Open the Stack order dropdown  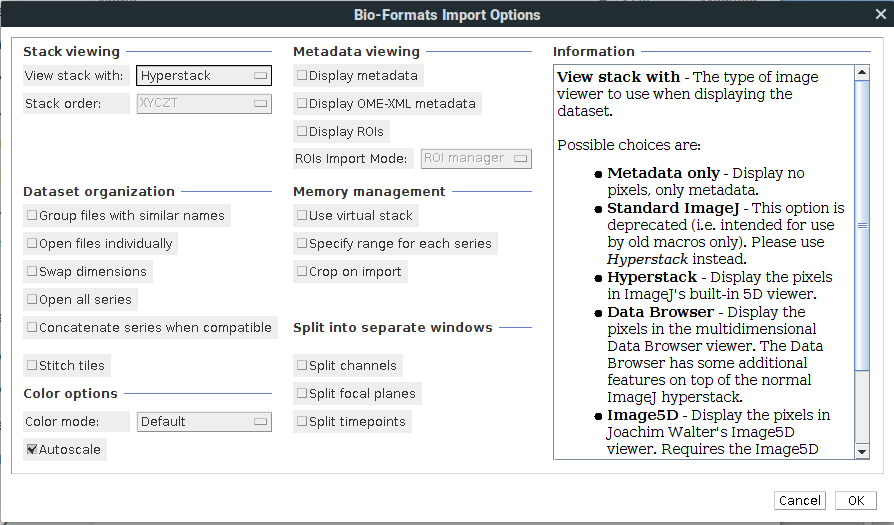(204, 104)
